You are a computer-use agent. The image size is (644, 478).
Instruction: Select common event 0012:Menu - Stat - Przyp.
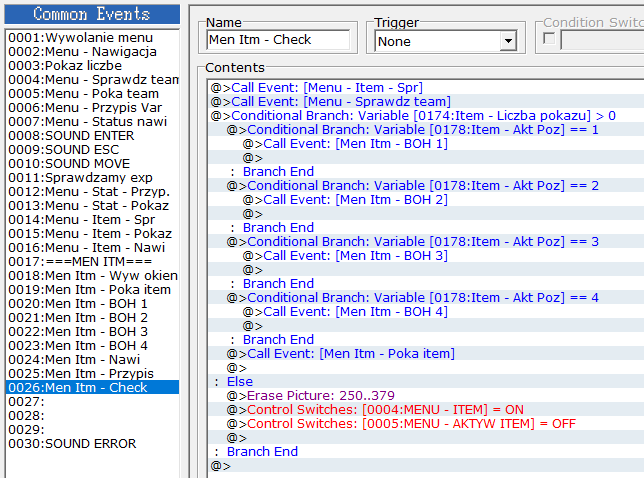coord(92,191)
